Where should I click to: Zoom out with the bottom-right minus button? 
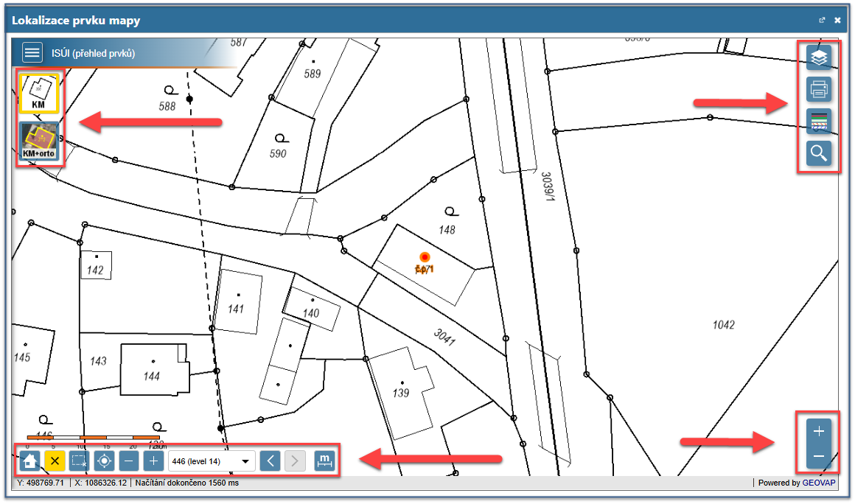[x=818, y=457]
